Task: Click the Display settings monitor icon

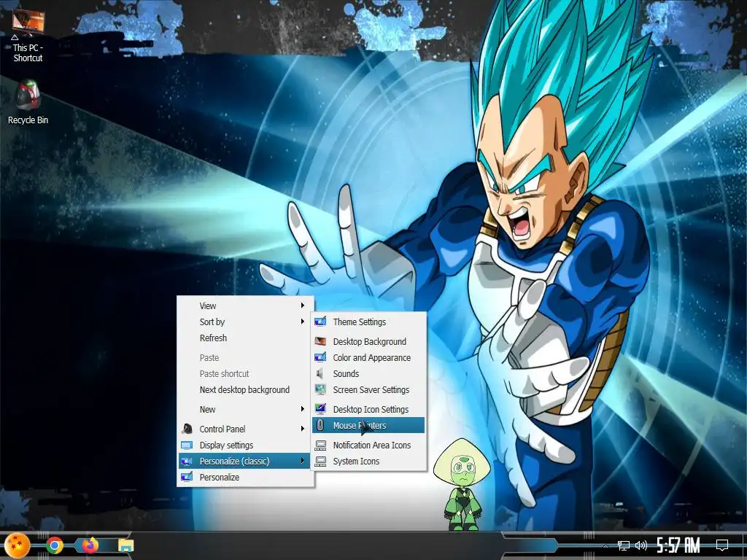Action: [x=187, y=446]
